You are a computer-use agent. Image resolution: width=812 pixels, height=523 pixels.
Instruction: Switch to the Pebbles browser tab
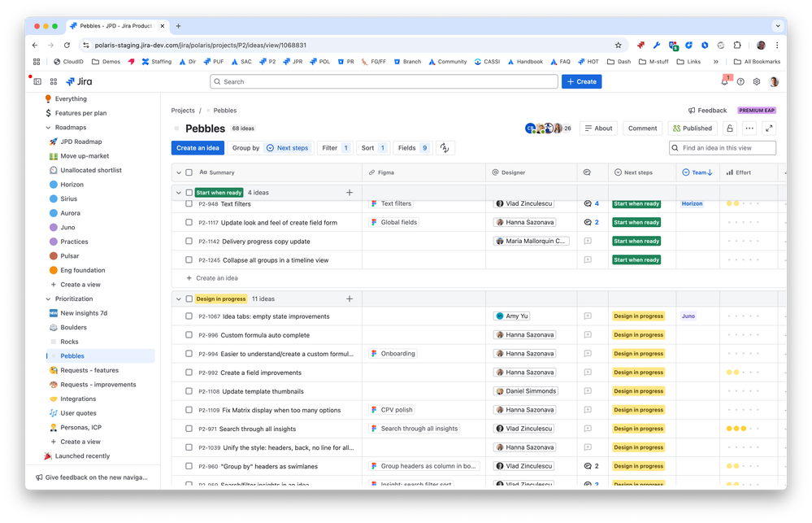point(118,26)
